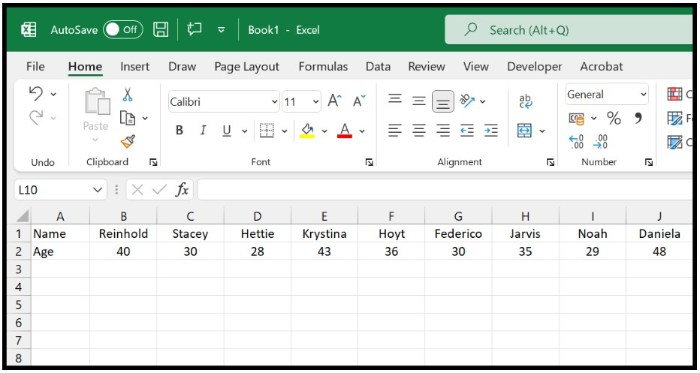Screen dimensions: 700x373
Task: Click the Format Painter brush icon
Action: (x=128, y=142)
